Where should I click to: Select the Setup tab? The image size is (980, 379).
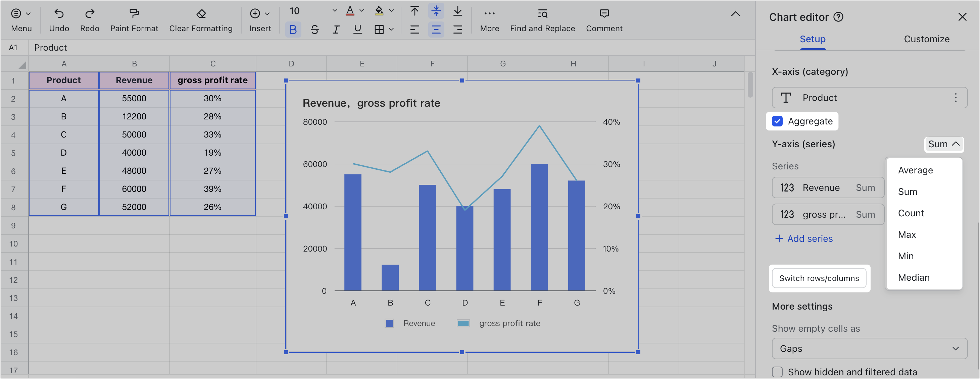[x=813, y=39]
